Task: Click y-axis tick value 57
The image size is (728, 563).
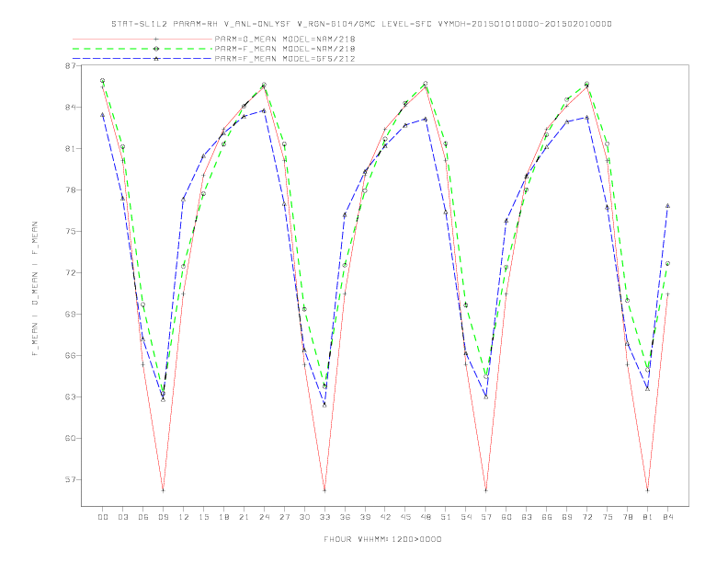Action: [70, 479]
